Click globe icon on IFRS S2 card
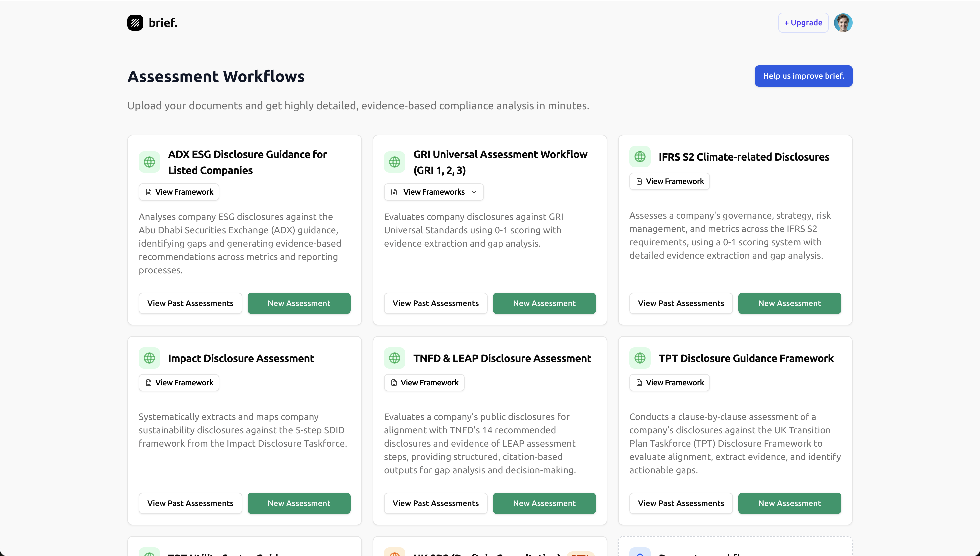 [x=640, y=157]
